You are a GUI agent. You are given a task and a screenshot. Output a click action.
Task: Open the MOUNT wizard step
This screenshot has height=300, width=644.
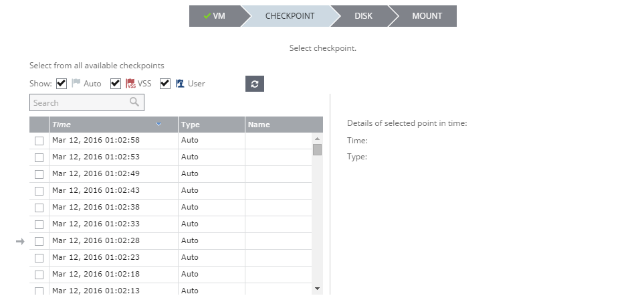click(426, 16)
